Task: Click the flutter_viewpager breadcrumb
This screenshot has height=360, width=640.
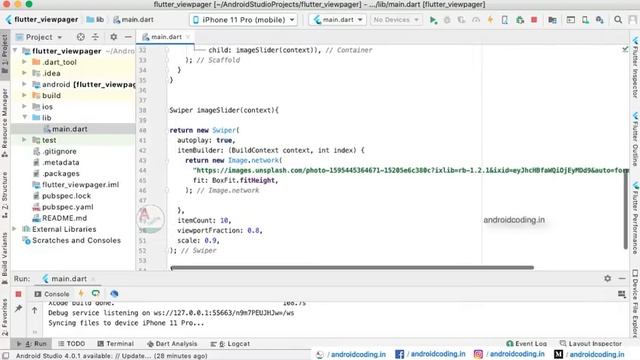Action: pyautogui.click(x=42, y=20)
